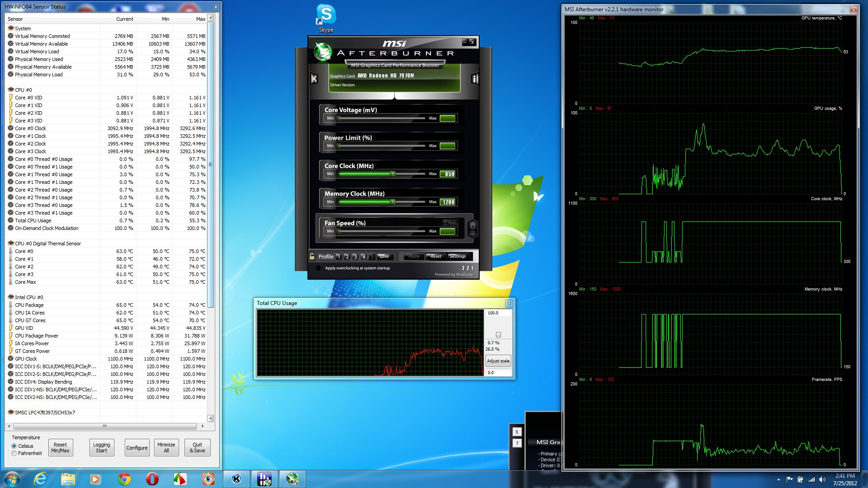Viewport: 868px width, 488px height.
Task: Open the red-green triangle app in taskbar
Action: click(x=180, y=479)
